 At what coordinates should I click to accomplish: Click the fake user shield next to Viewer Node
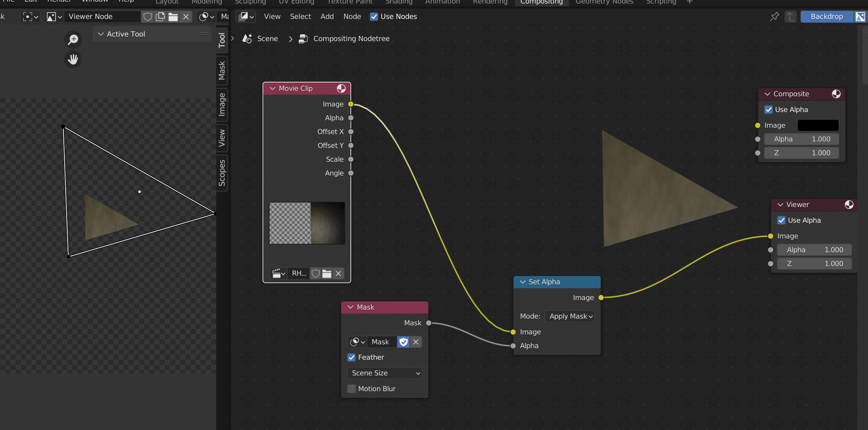point(147,16)
